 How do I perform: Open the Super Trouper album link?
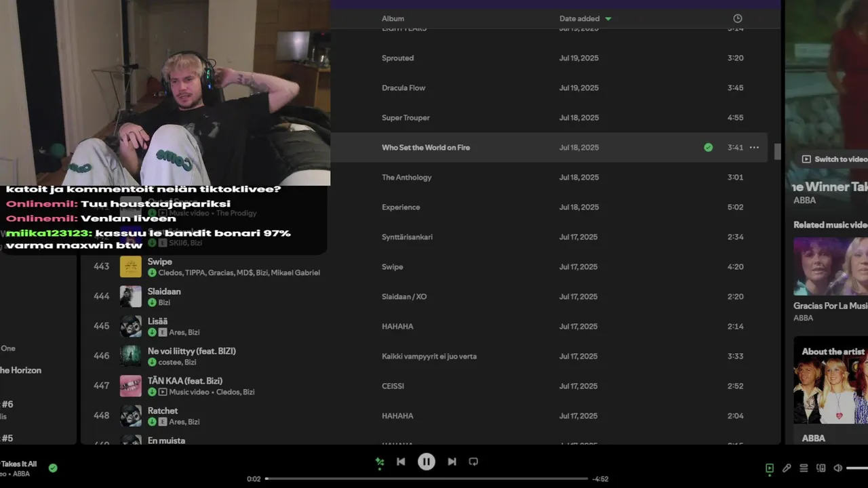point(406,117)
